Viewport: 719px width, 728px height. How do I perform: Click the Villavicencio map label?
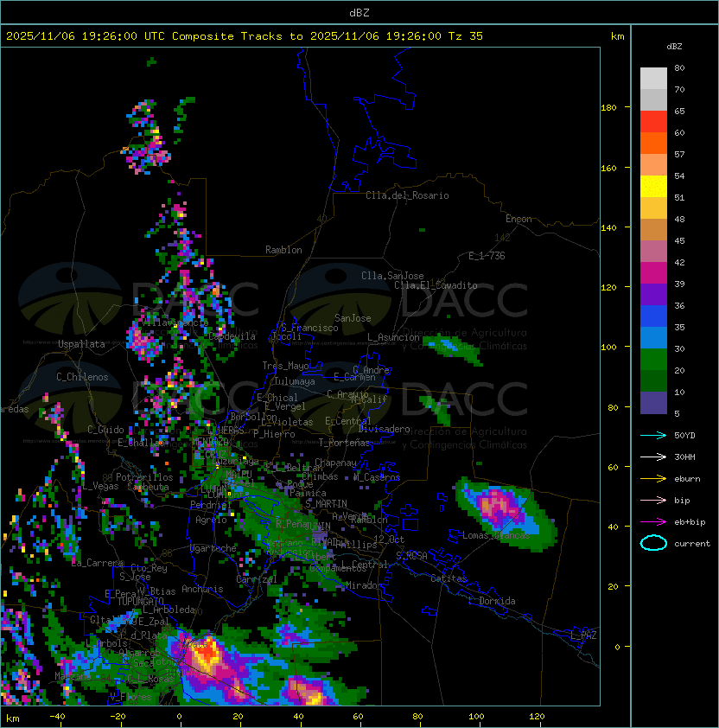[x=175, y=322]
